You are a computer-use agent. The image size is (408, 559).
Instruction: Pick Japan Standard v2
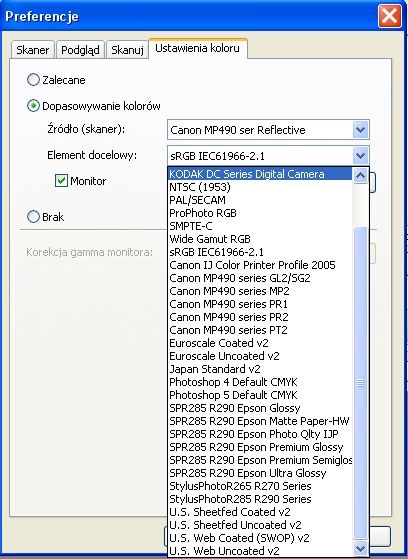260,369
